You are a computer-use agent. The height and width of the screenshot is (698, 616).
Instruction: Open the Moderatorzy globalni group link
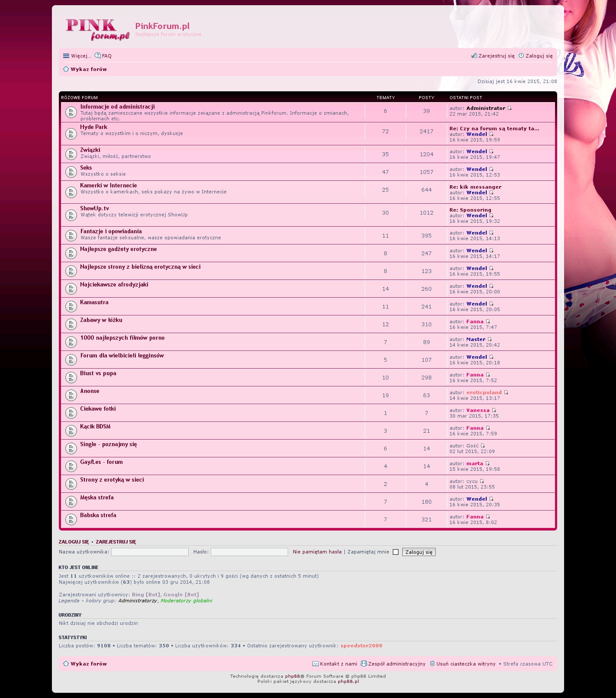tap(186, 601)
